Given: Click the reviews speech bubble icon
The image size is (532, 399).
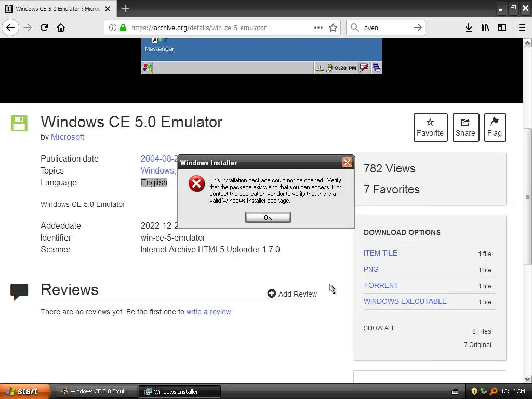Looking at the screenshot, I should [19, 291].
